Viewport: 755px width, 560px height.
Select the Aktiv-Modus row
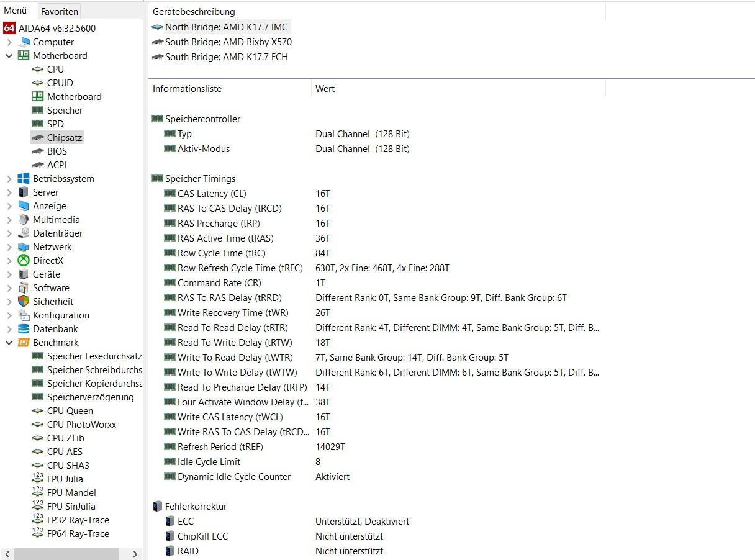(377, 149)
